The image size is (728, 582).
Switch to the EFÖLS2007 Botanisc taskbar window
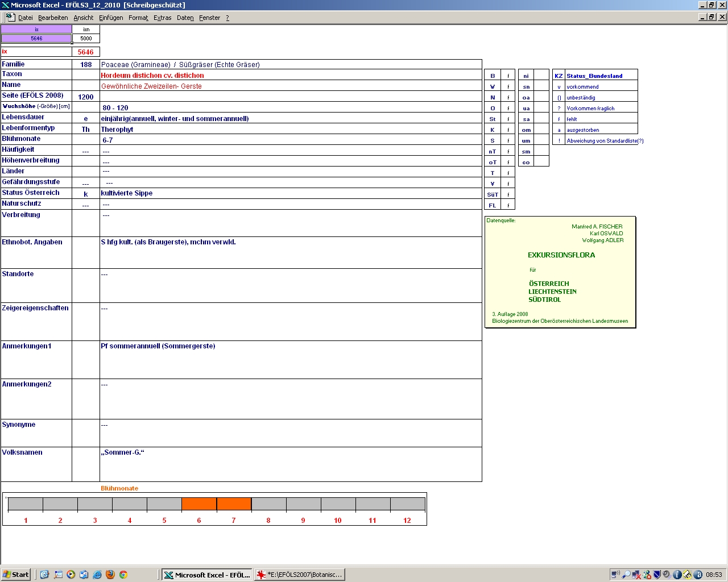coord(300,575)
